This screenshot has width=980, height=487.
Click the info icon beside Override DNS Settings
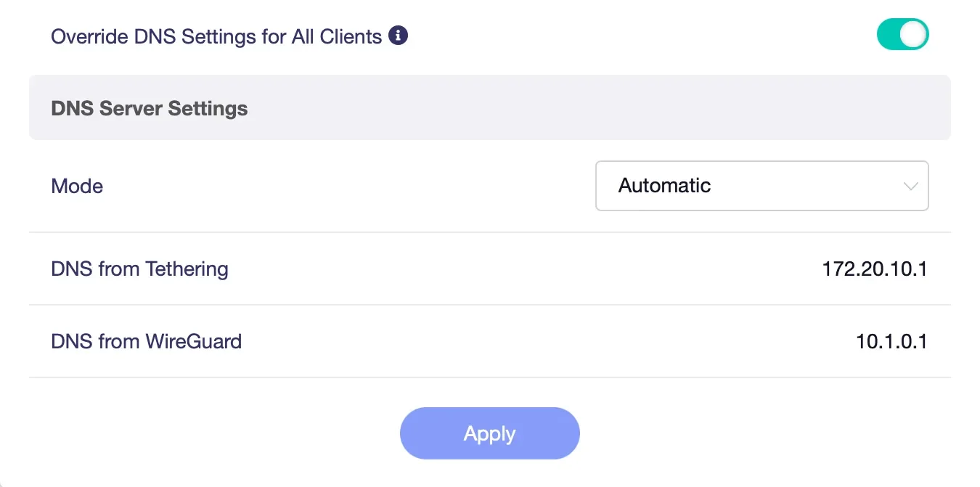click(x=398, y=35)
